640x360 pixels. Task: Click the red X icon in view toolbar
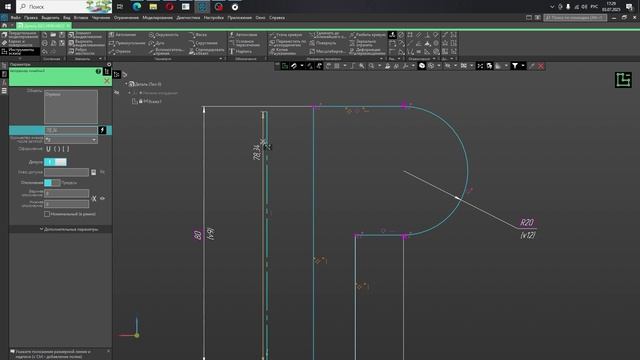click(541, 66)
